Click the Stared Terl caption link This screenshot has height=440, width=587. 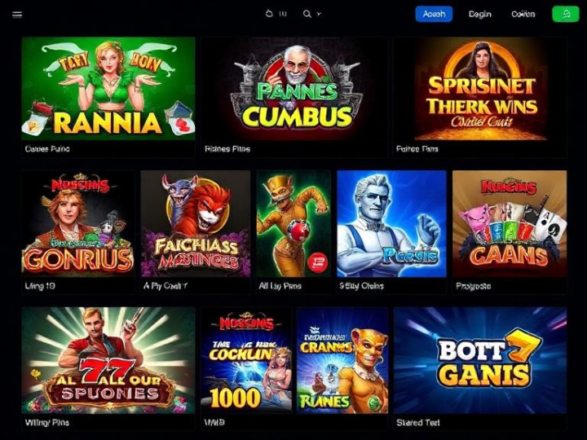point(418,423)
